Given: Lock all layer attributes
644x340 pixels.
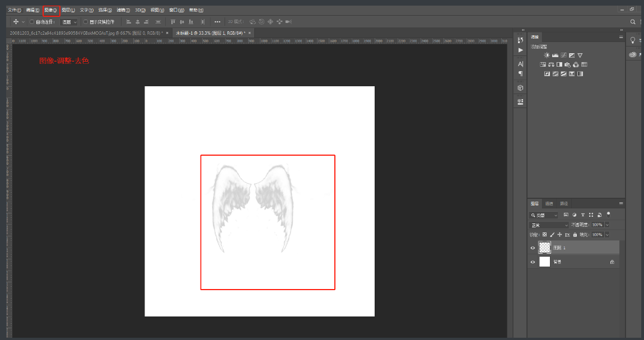Looking at the screenshot, I should (x=575, y=235).
